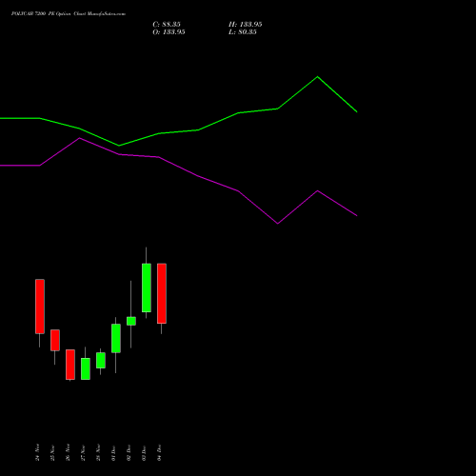476x476 pixels.
Task: Click the 02 Dec date label
Action: [129, 452]
